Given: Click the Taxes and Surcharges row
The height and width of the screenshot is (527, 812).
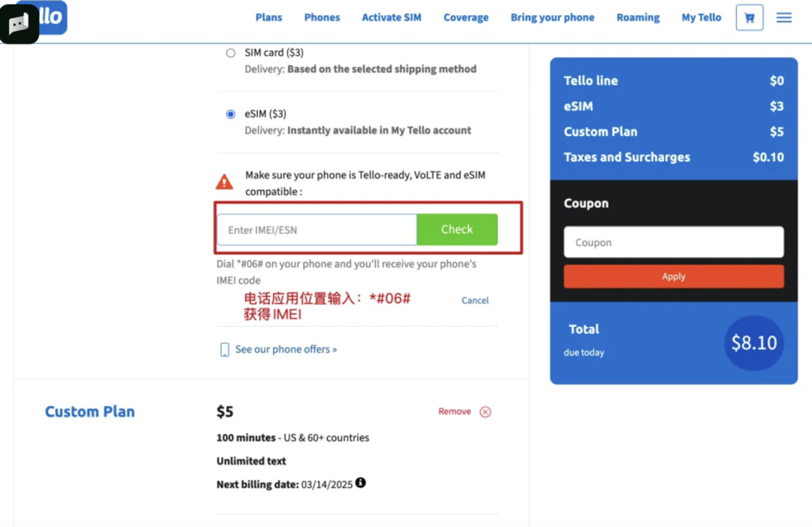Looking at the screenshot, I should [x=674, y=157].
